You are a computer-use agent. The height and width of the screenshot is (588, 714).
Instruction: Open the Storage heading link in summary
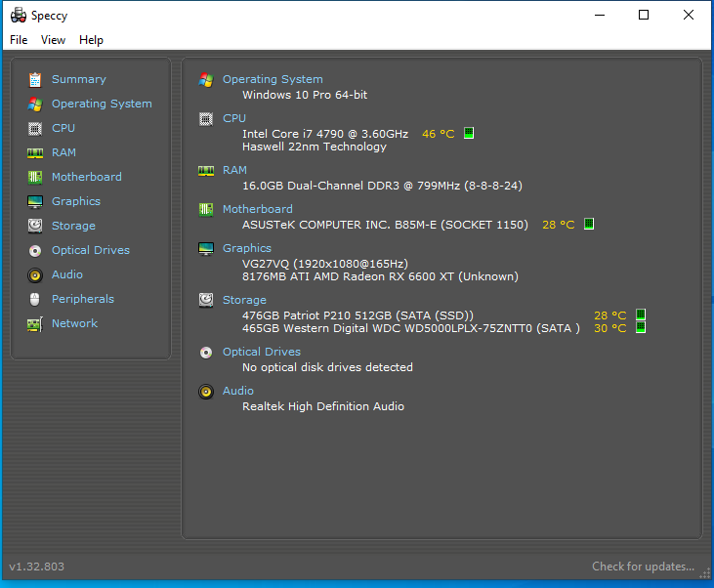coord(244,300)
